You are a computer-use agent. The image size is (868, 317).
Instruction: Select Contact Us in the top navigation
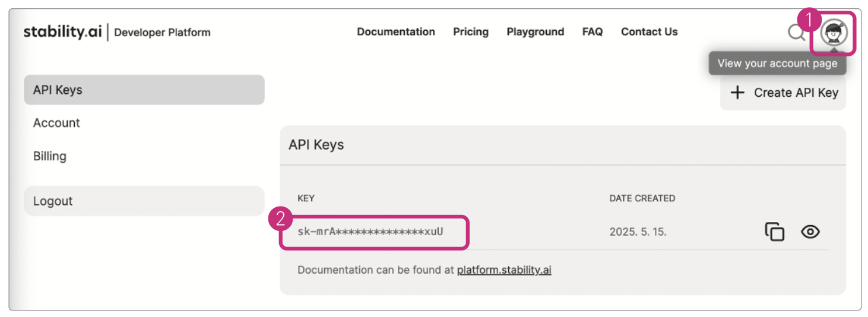pos(649,32)
